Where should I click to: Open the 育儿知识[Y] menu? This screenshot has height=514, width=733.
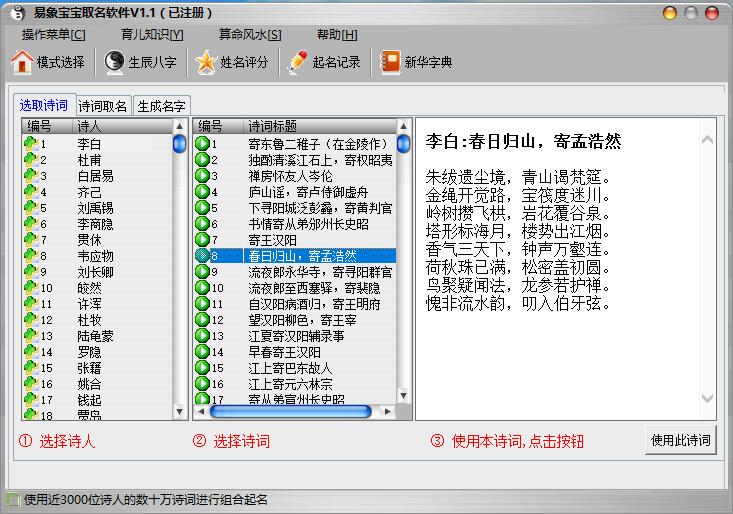tap(152, 35)
